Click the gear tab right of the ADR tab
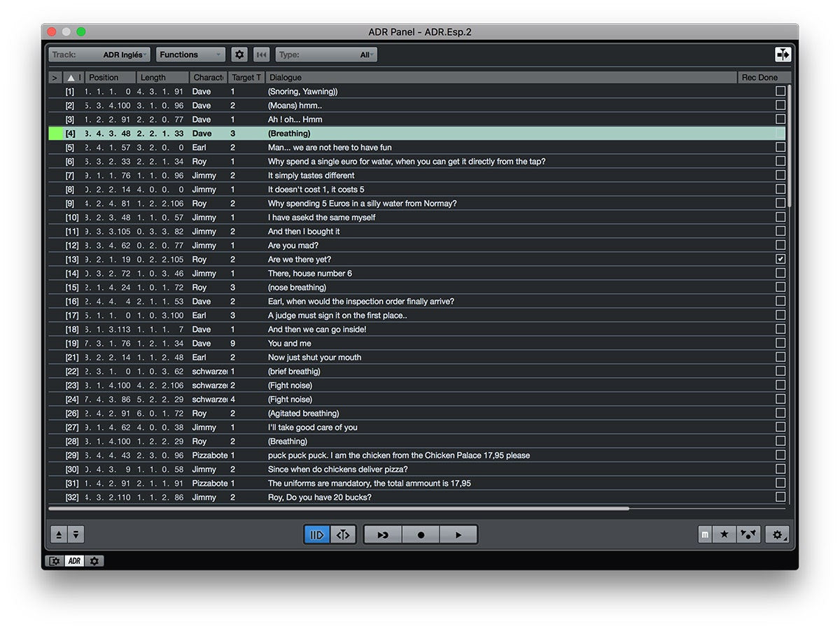 (94, 561)
